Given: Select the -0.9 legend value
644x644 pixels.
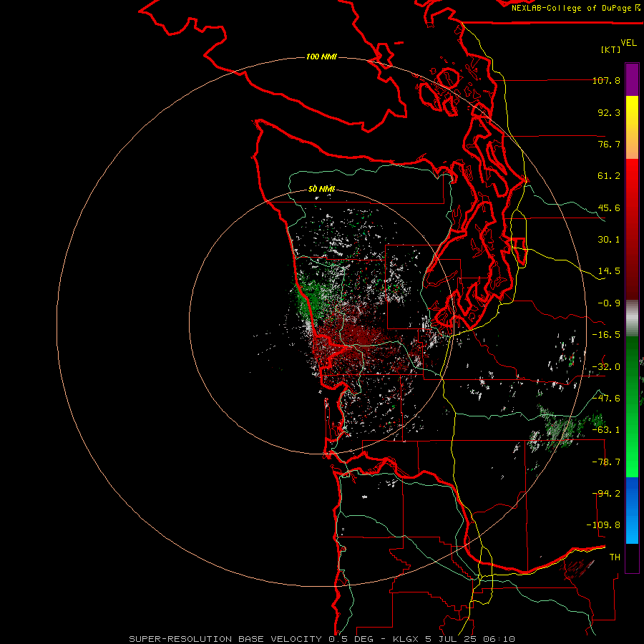Looking at the screenshot, I should pyautogui.click(x=609, y=303).
